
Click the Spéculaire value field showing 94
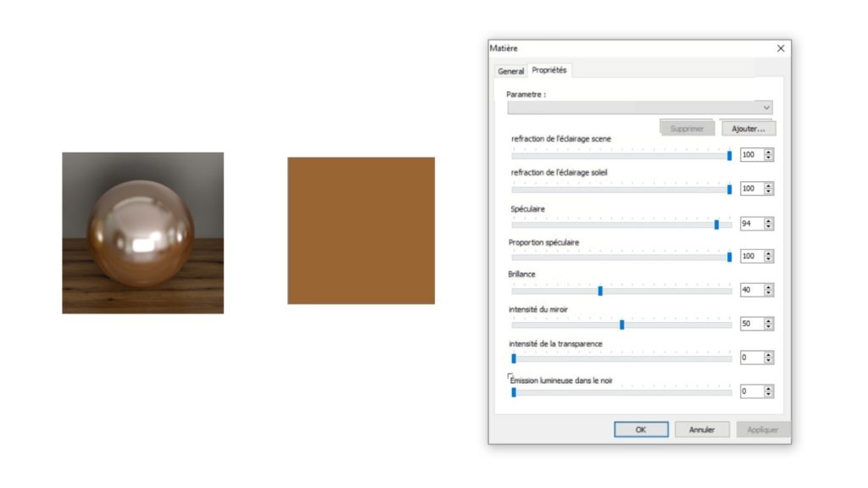click(750, 224)
